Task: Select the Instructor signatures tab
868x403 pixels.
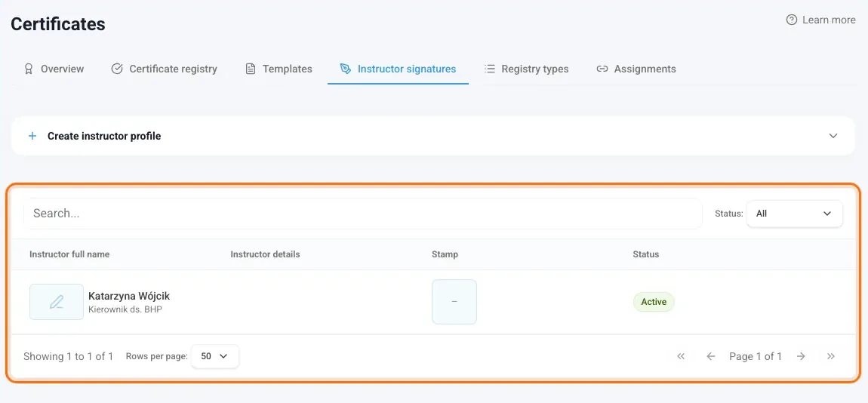Action: 398,69
